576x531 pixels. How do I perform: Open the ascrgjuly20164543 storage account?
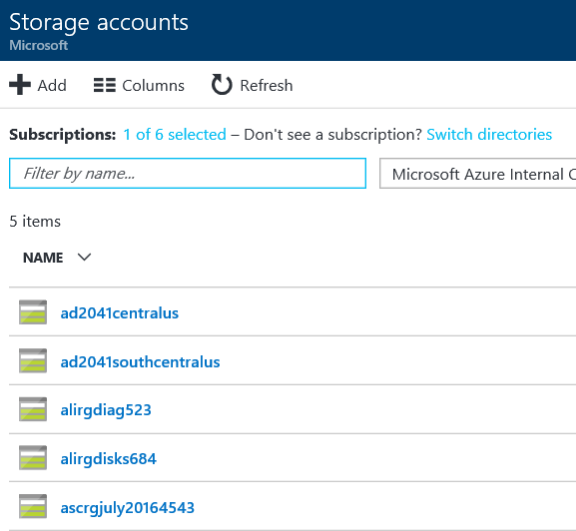coord(127,508)
